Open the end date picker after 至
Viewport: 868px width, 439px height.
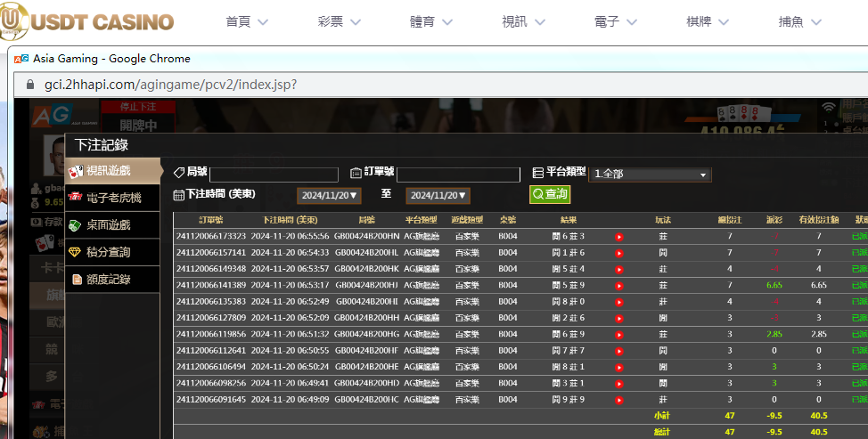click(x=438, y=195)
